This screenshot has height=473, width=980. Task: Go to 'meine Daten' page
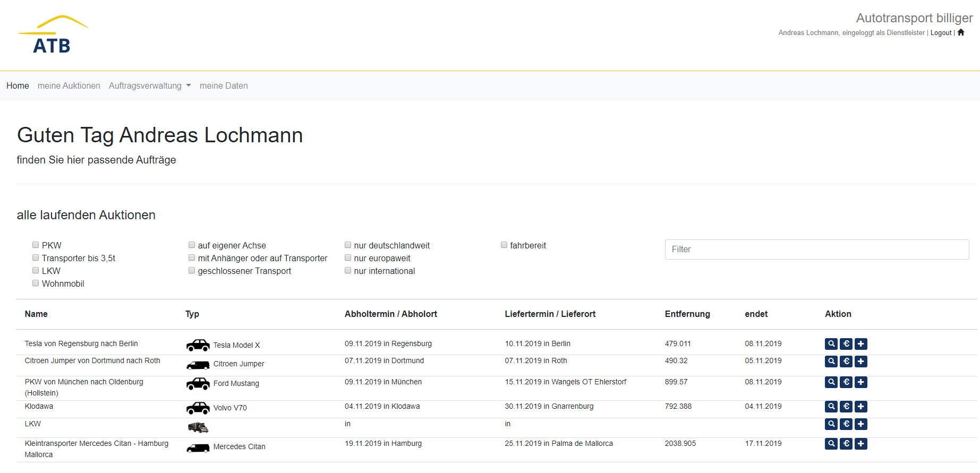pos(224,86)
